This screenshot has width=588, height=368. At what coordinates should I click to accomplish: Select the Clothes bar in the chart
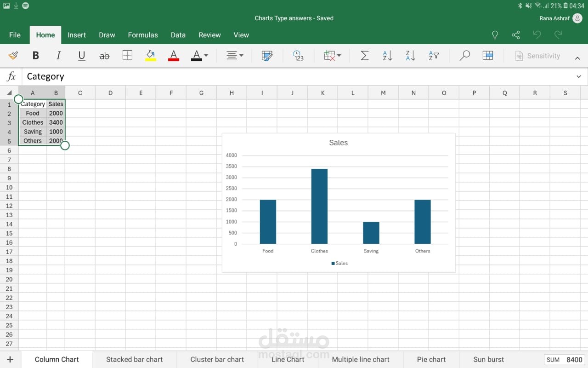point(319,206)
